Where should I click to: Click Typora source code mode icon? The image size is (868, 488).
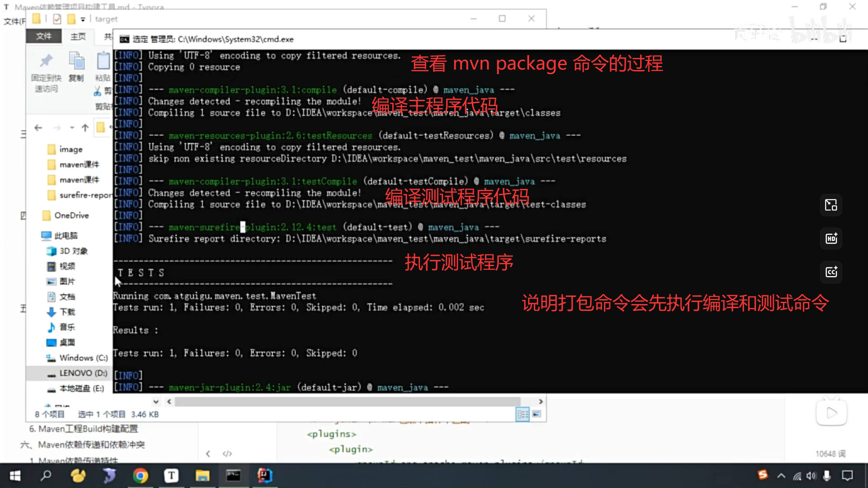click(x=227, y=454)
